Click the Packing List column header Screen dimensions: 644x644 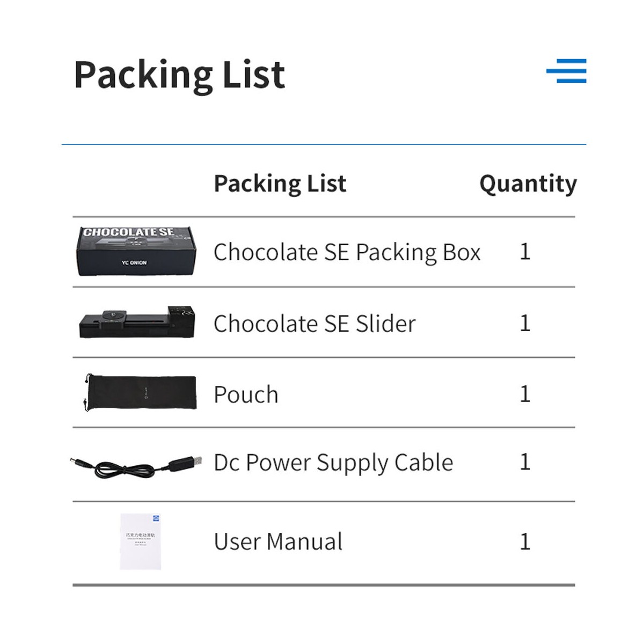[x=280, y=184]
